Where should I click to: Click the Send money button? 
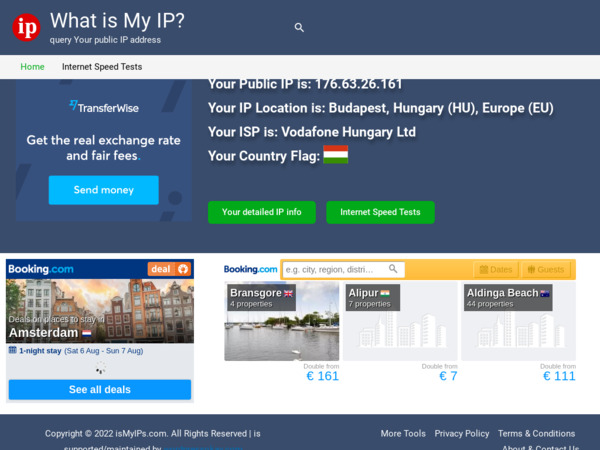104,190
